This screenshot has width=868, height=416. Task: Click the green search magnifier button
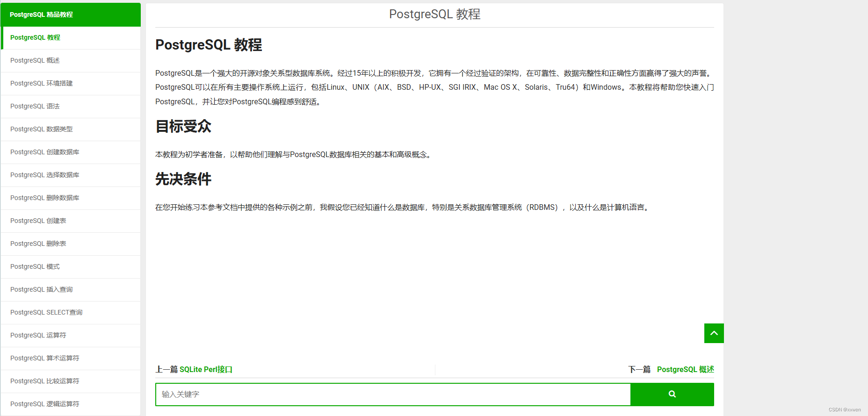pyautogui.click(x=672, y=394)
